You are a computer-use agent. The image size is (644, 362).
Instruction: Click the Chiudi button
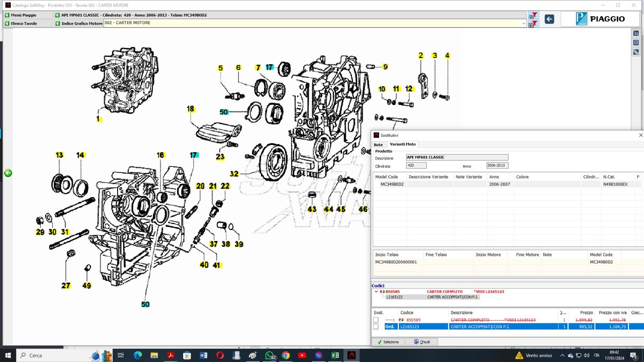click(421, 342)
